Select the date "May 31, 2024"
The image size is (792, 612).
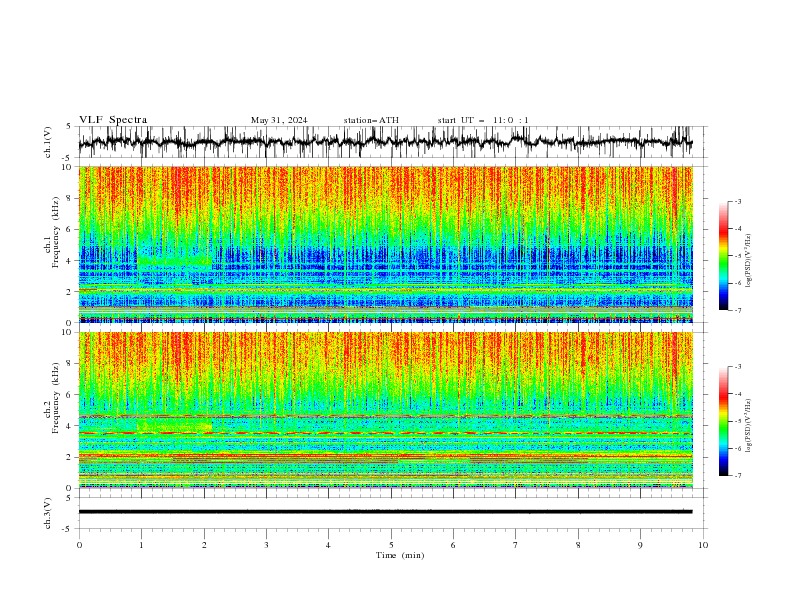point(279,120)
